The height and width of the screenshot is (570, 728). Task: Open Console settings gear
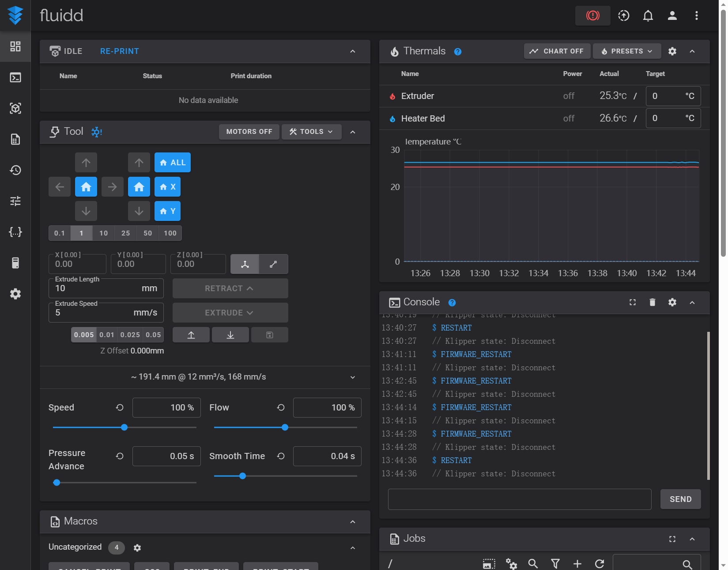point(672,302)
